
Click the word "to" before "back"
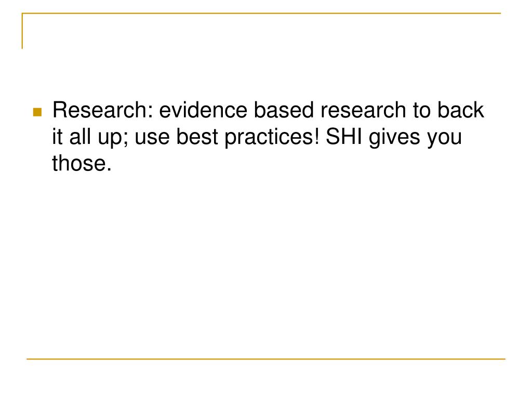tap(422, 110)
